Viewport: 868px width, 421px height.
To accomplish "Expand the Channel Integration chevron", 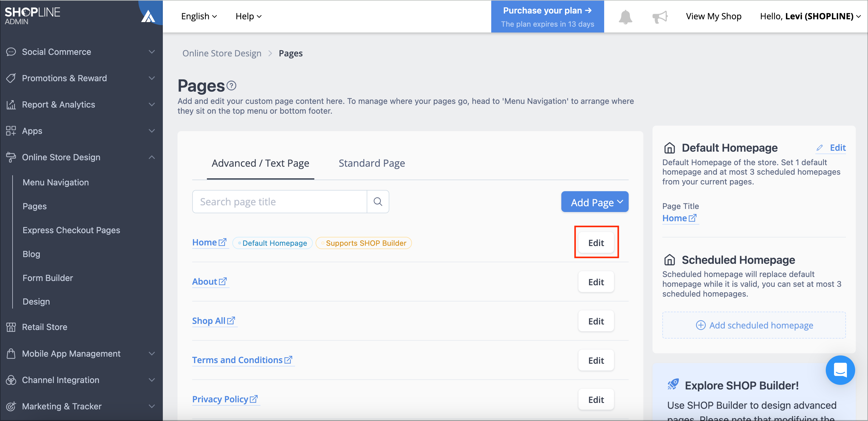I will [152, 380].
